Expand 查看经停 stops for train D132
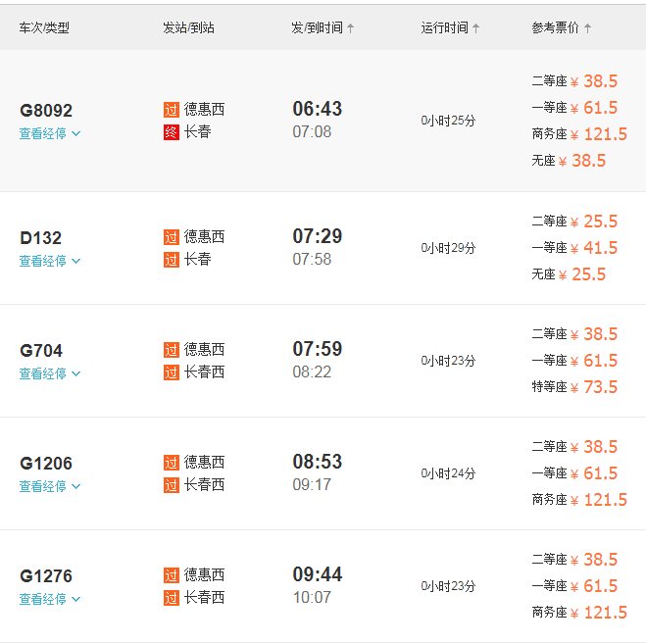 click(49, 261)
